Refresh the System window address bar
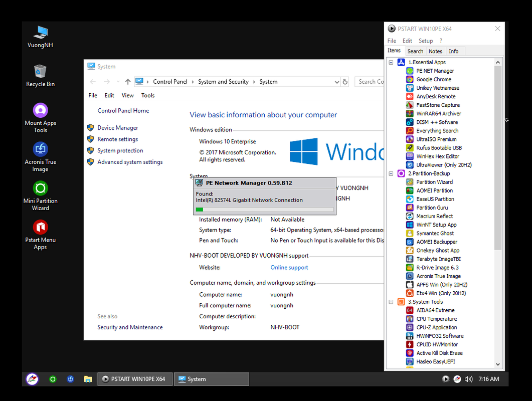This screenshot has width=532, height=401. (345, 82)
